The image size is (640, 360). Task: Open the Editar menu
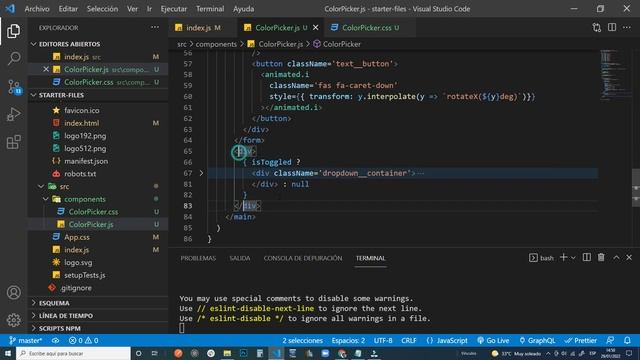coord(68,9)
